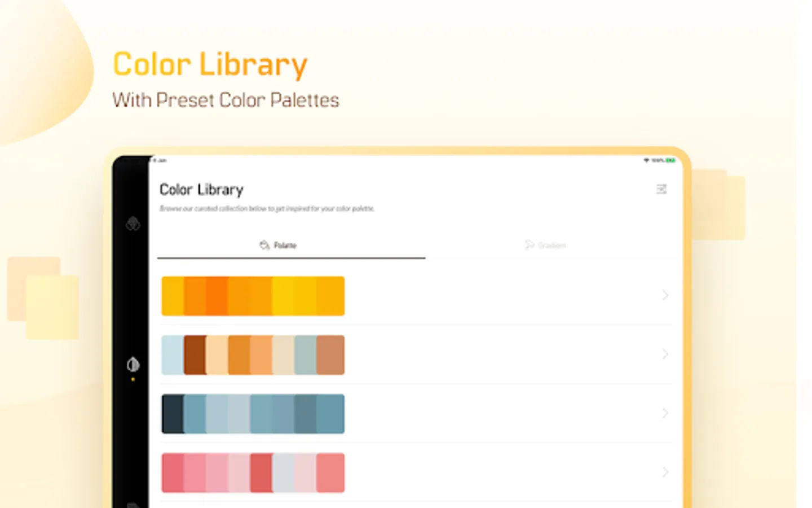Viewport: 812px width, 508px height.
Task: Expand the earthy brown palette row chevron
Action: 665,354
